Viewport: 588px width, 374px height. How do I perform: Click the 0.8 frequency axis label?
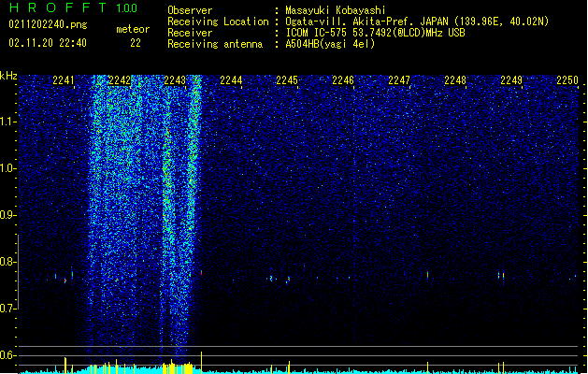[x=7, y=262]
